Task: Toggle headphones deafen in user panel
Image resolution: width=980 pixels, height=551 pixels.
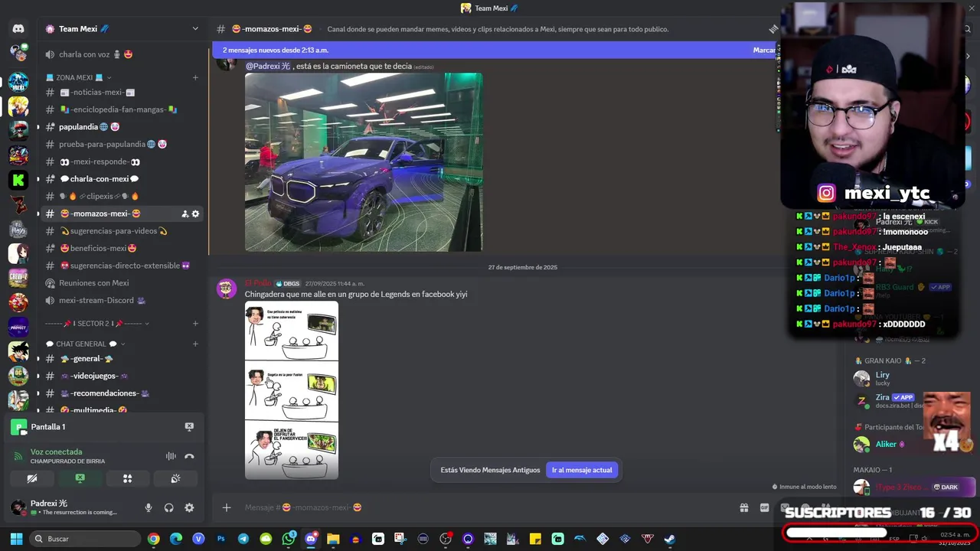Action: pyautogui.click(x=168, y=507)
